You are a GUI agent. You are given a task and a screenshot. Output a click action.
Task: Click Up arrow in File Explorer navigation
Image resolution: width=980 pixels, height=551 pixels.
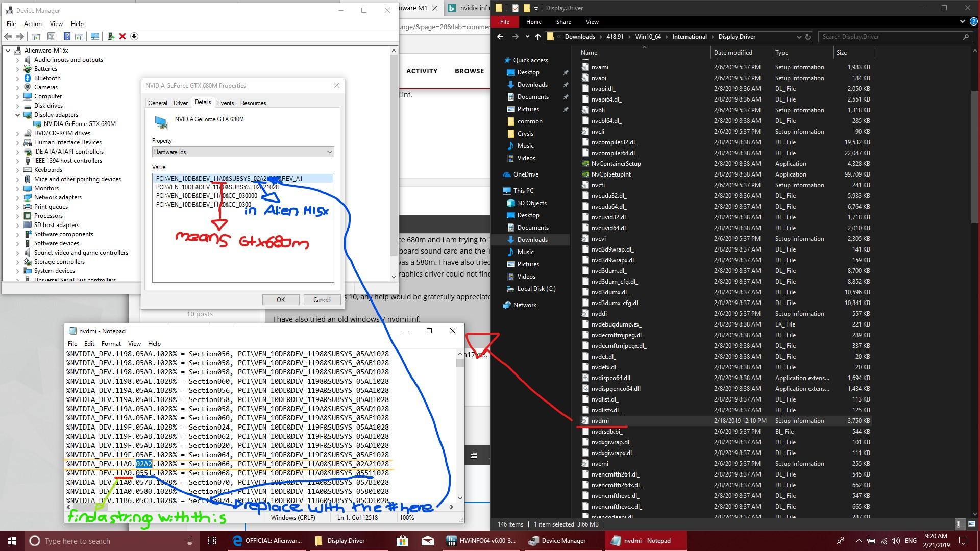tap(538, 37)
